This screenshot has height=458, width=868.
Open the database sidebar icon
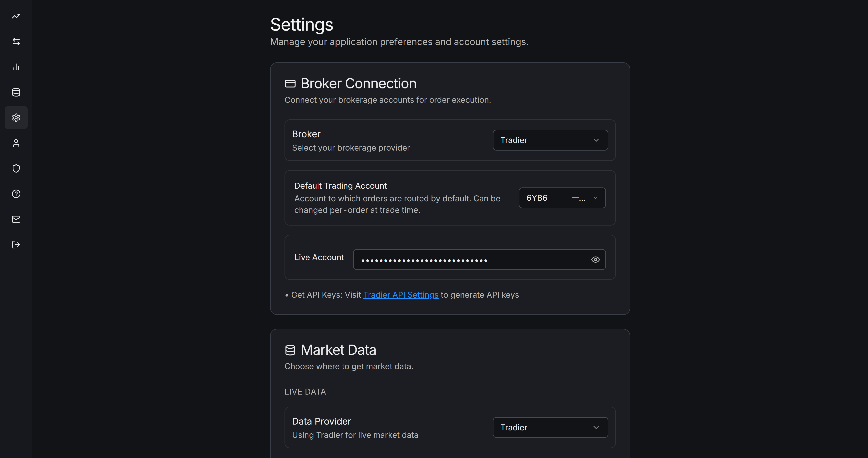16,92
